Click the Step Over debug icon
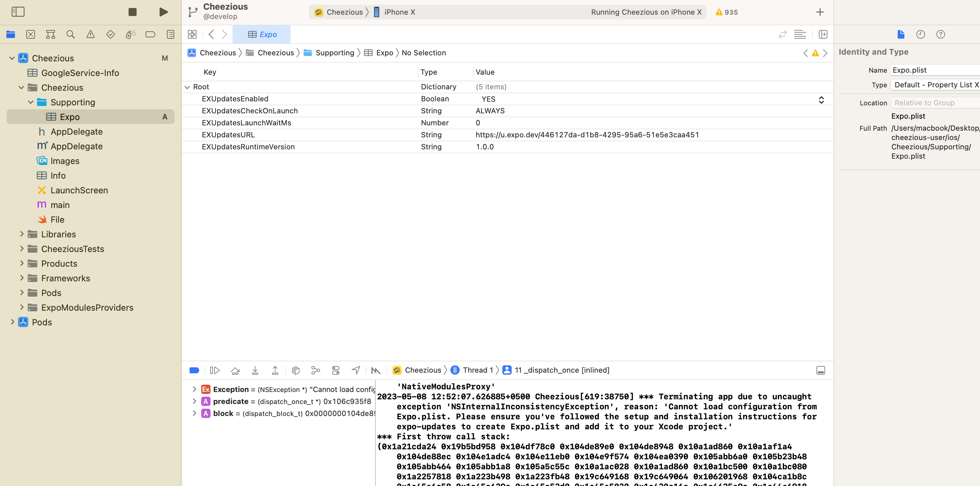The image size is (980, 486). (235, 370)
